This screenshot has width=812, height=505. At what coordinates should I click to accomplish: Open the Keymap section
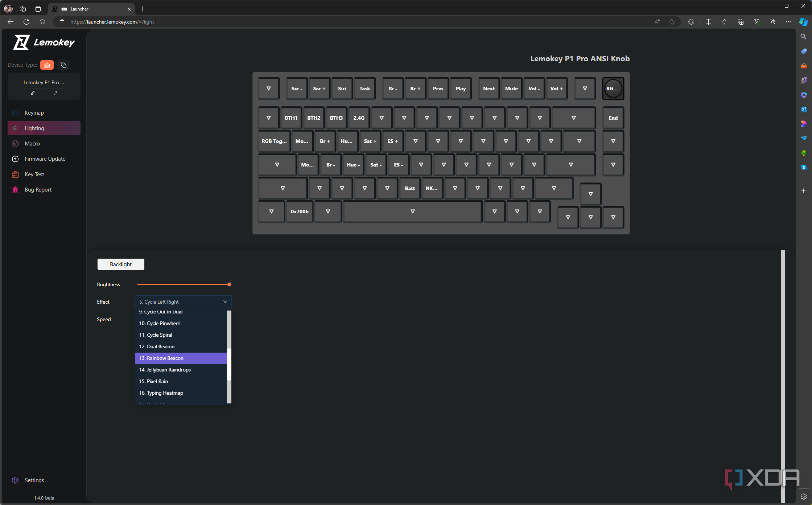(34, 113)
